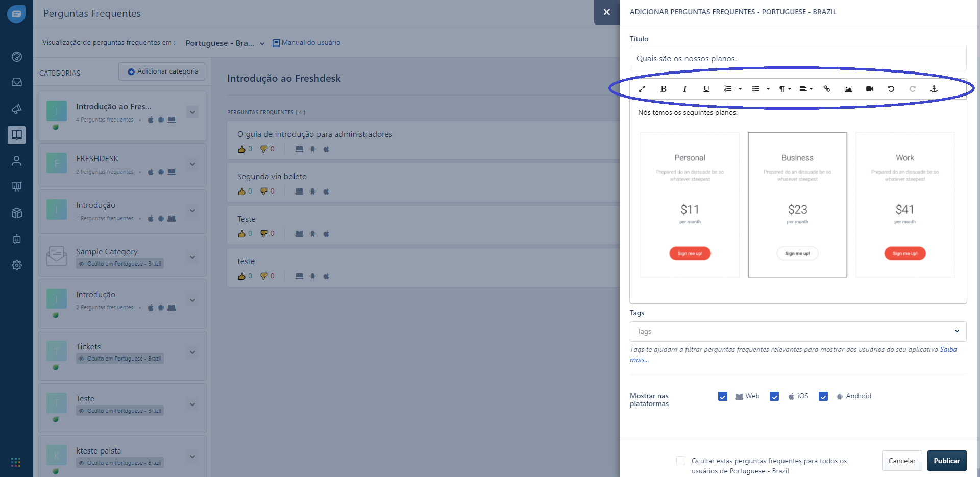This screenshot has width=980, height=477.
Task: Uncheck the iOS platform checkbox
Action: pyautogui.click(x=774, y=396)
